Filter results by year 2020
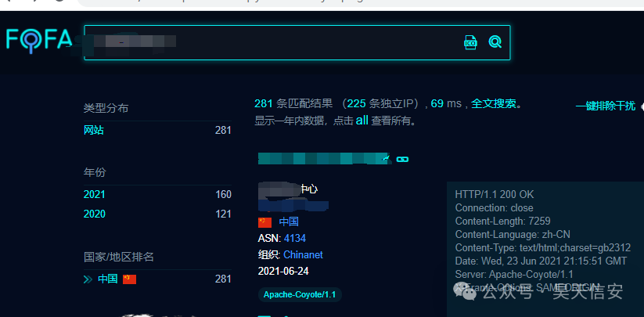 (94, 214)
